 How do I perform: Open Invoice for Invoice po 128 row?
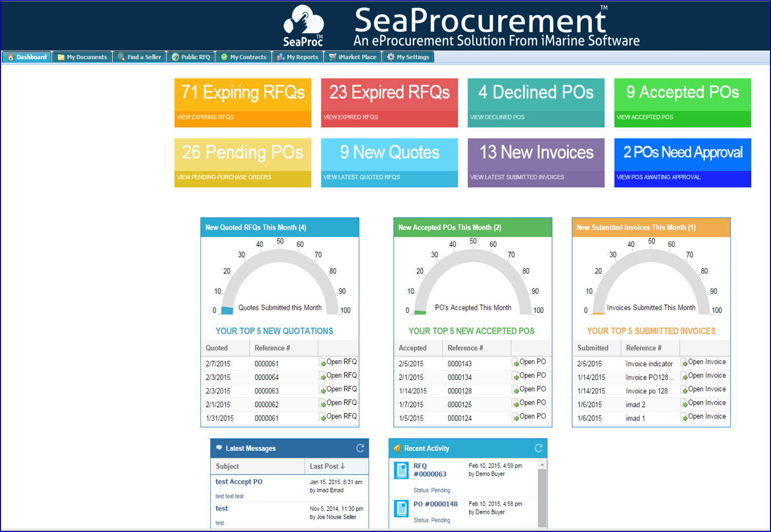tap(704, 389)
